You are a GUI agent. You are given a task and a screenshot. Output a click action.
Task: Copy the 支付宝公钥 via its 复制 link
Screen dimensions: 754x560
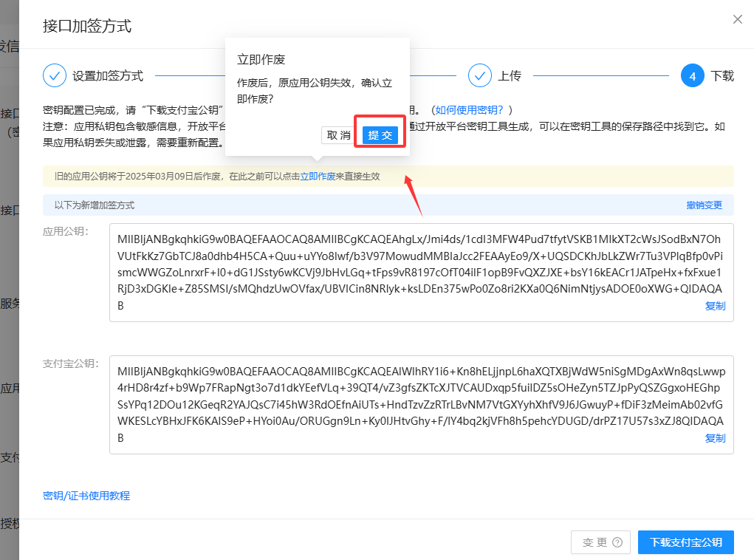715,437
